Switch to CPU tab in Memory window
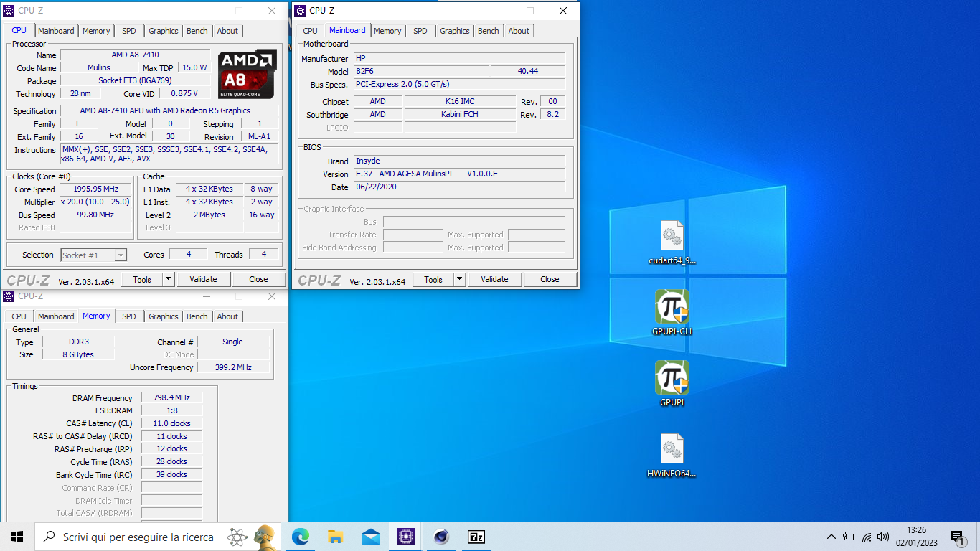Image resolution: width=980 pixels, height=551 pixels. coord(19,316)
